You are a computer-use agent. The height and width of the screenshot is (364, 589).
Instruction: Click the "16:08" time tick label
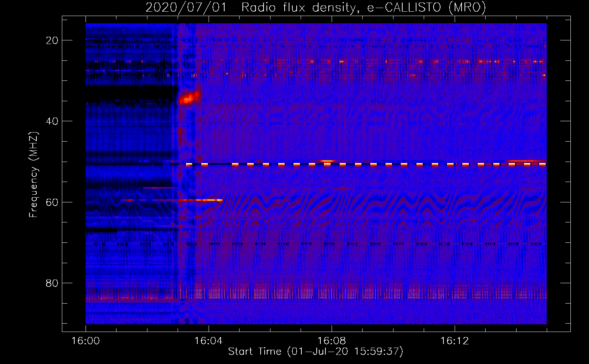(x=331, y=341)
